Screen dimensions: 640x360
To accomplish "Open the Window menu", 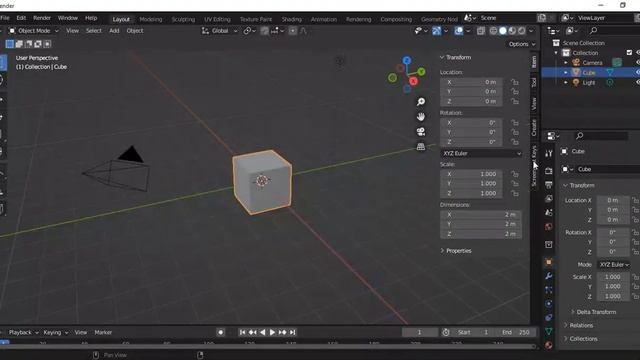I will pyautogui.click(x=68, y=18).
